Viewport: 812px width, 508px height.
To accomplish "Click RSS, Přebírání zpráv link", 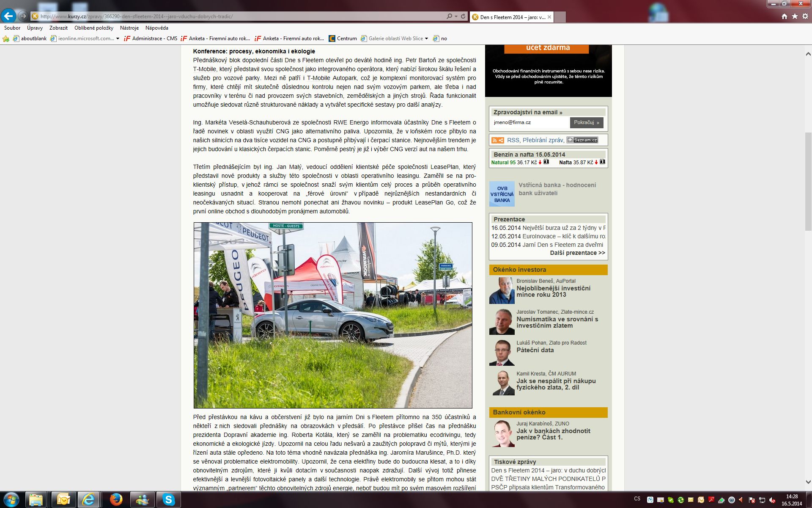I will (x=535, y=140).
